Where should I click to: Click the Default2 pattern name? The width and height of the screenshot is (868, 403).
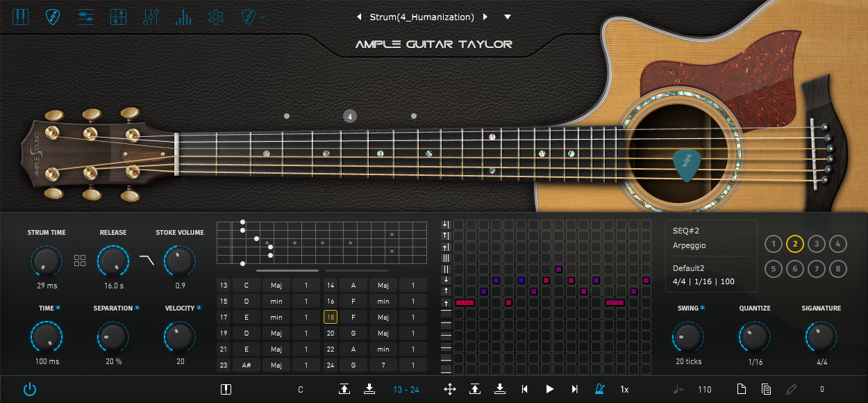point(688,268)
